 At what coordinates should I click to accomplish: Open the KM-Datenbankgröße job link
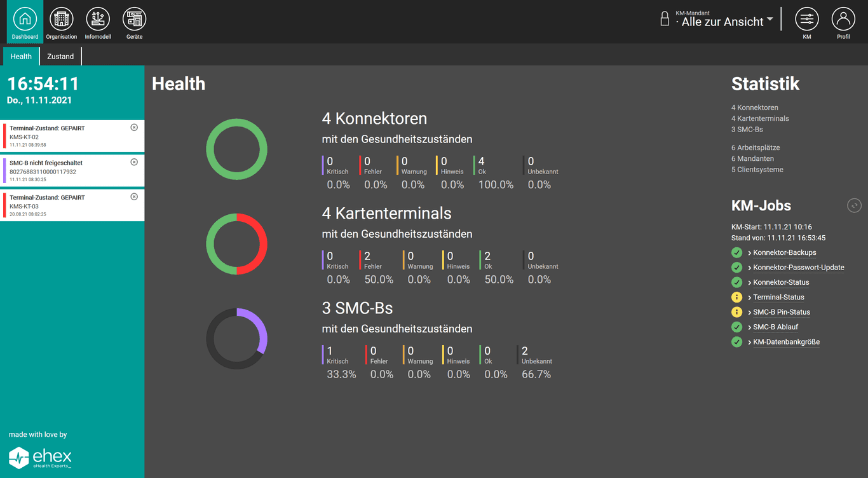tap(786, 341)
